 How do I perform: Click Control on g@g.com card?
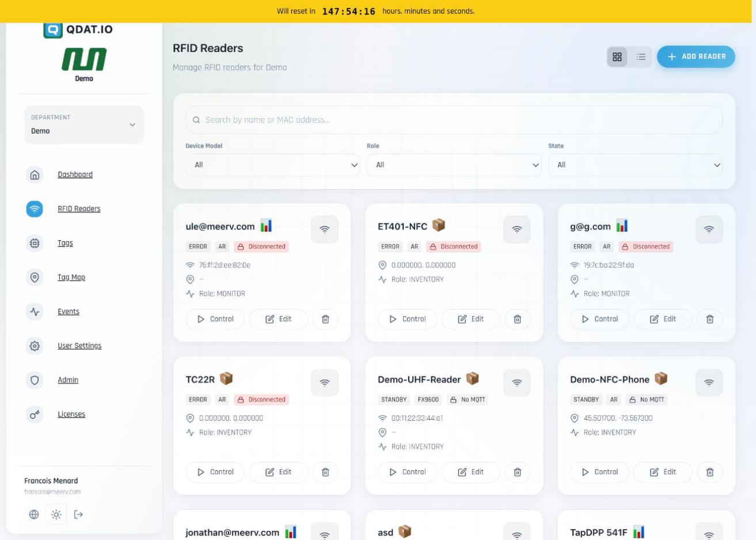(x=599, y=319)
